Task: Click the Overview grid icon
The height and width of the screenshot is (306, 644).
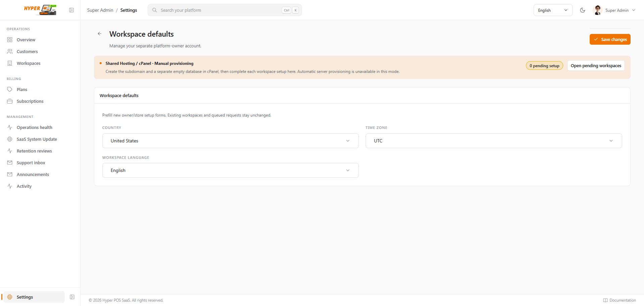Action: (x=10, y=40)
